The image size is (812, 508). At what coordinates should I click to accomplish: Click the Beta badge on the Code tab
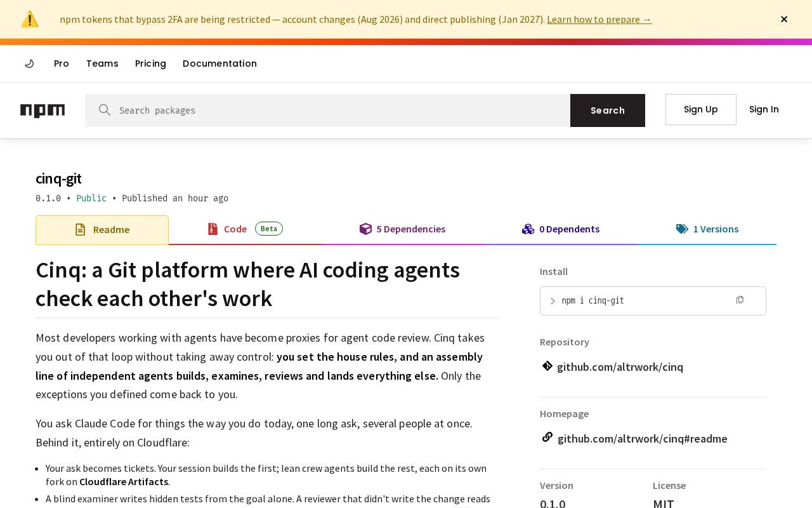click(269, 229)
